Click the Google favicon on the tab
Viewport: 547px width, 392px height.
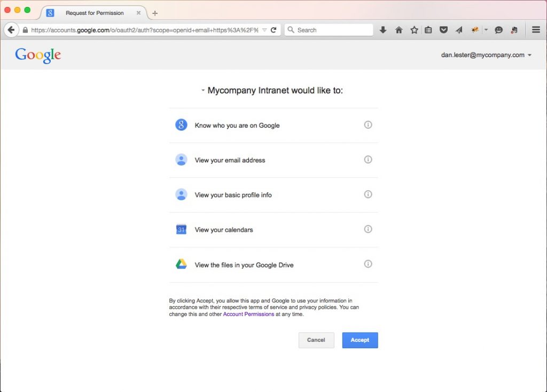(50, 13)
